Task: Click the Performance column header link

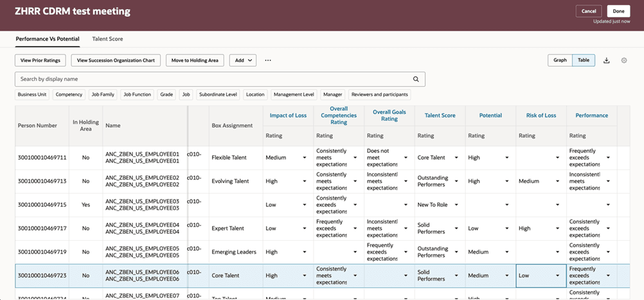Action: (591, 116)
